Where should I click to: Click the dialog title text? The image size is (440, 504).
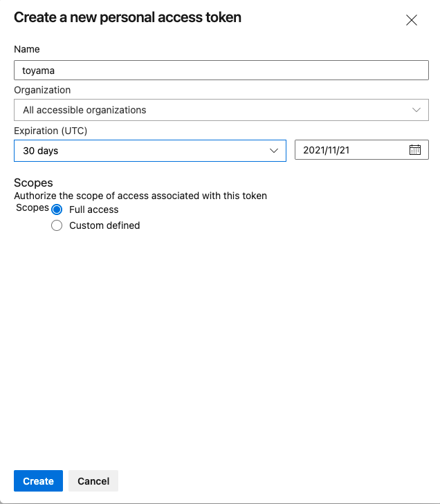coord(128,17)
